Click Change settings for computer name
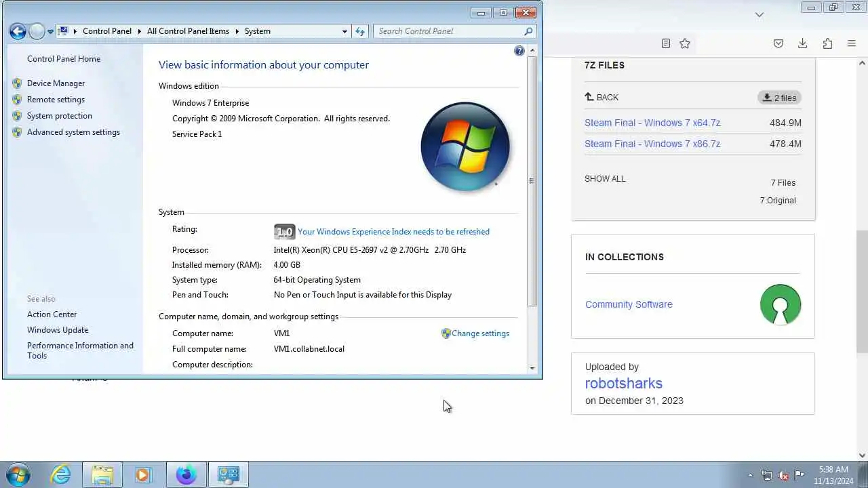This screenshot has height=488, width=868. [480, 333]
